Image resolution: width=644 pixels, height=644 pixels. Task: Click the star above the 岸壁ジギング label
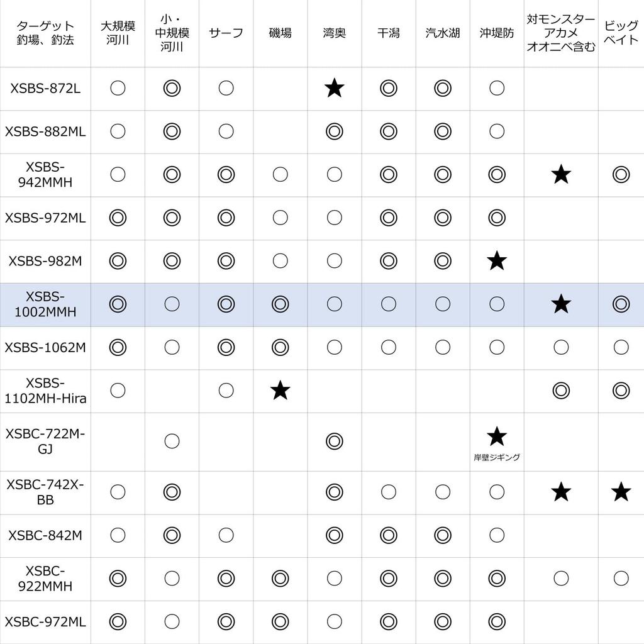point(497,435)
